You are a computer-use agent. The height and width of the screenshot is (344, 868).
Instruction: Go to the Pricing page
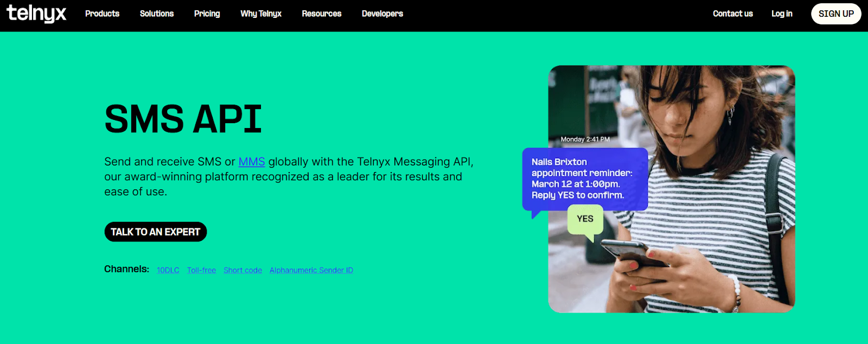207,14
